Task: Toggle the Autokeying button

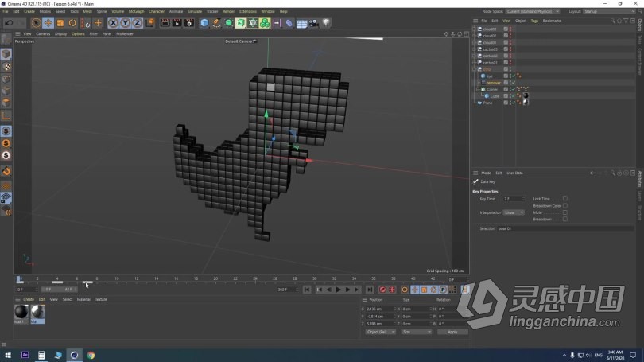Action: 392,290
